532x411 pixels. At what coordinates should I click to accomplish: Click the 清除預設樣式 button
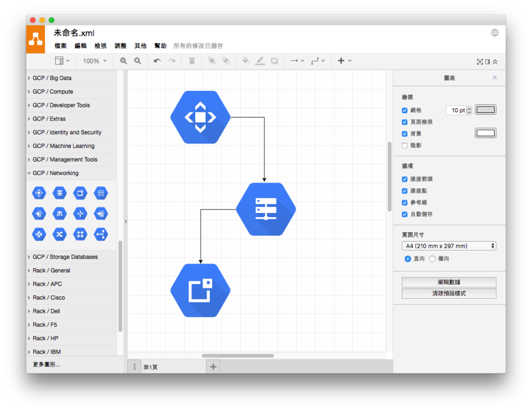point(449,294)
